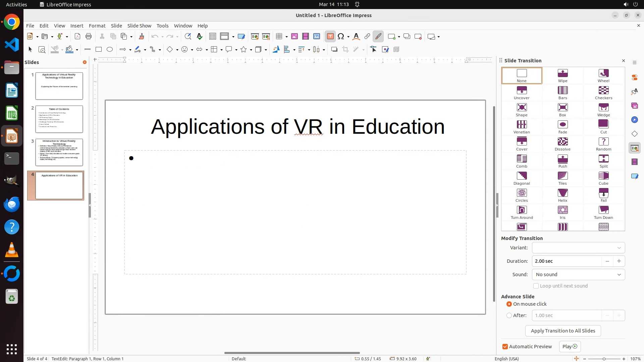Toggle the Automatic Preview checkbox
This screenshot has width=644, height=362.
(505, 347)
